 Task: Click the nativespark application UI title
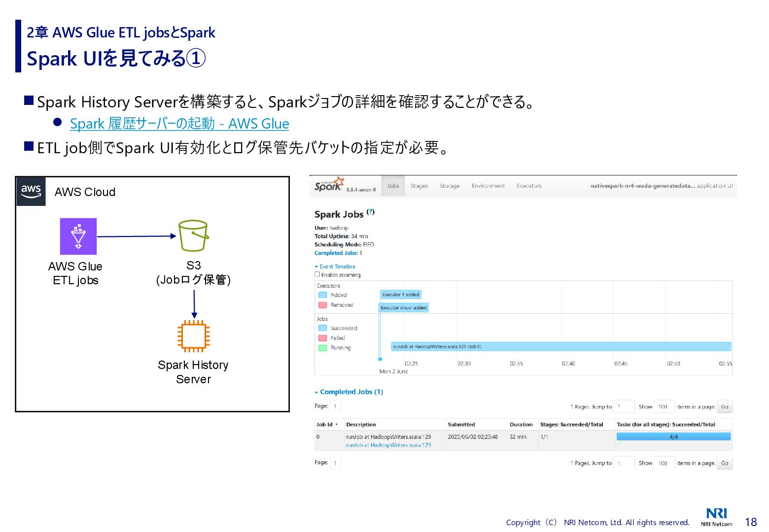click(x=662, y=186)
